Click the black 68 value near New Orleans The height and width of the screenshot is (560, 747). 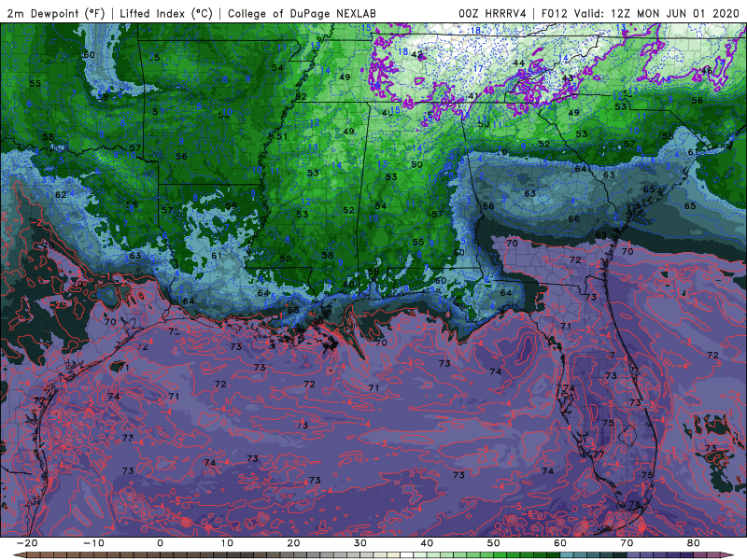pyautogui.click(x=293, y=310)
